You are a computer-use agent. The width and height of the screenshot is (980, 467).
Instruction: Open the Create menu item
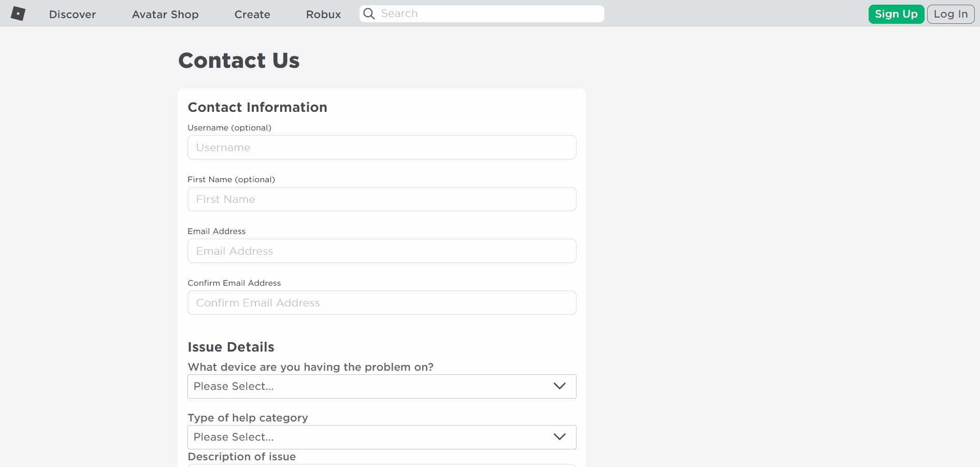(252, 14)
